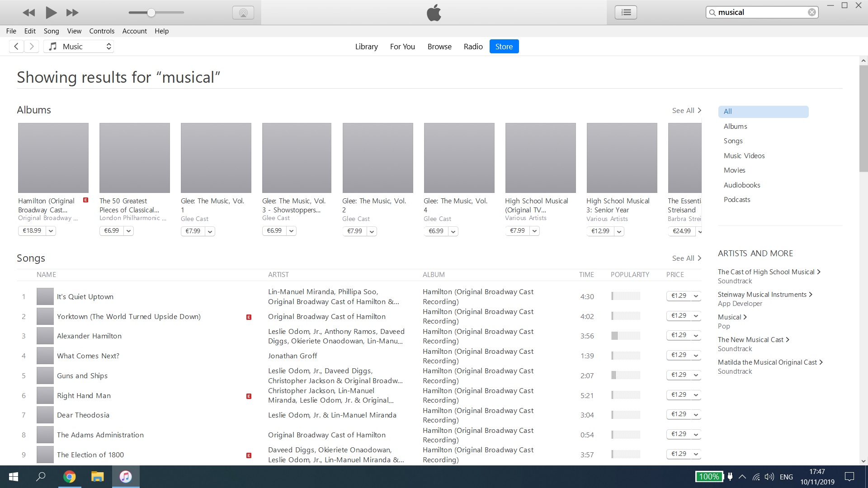Open price dropdown for It's Quiet Uptown
868x488 pixels.
696,296
